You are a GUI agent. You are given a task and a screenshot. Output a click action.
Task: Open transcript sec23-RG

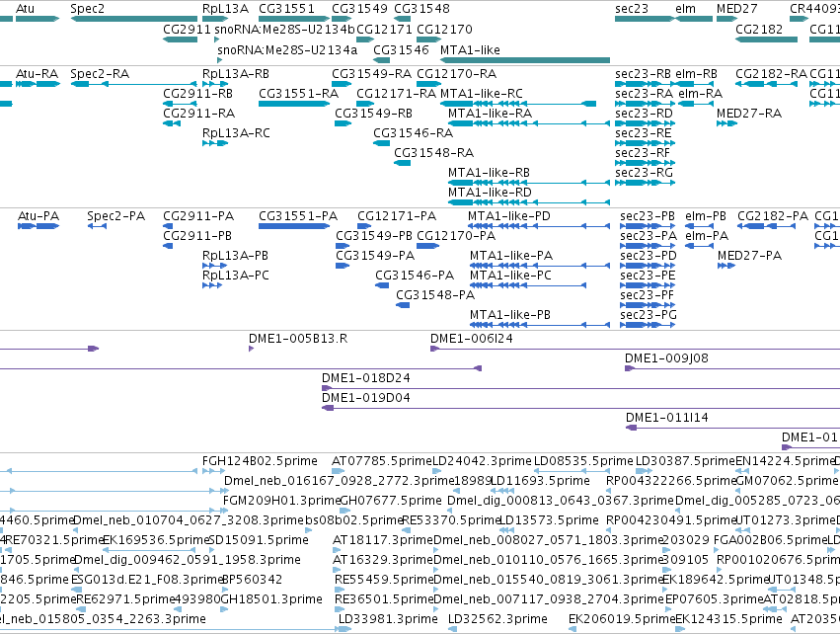tap(644, 173)
